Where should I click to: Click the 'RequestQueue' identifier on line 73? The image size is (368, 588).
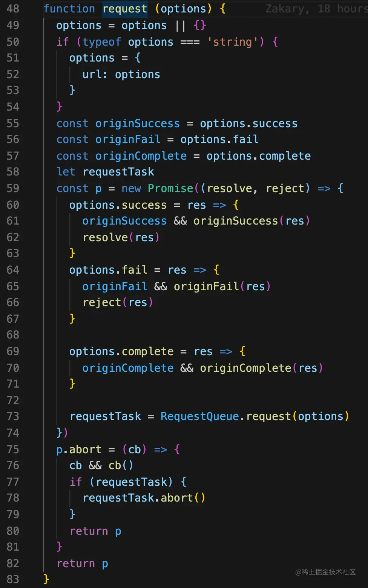[200, 416]
